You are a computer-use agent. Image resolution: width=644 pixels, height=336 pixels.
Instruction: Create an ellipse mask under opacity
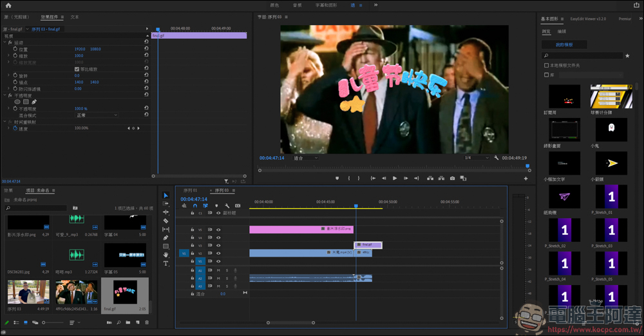pyautogui.click(x=17, y=102)
